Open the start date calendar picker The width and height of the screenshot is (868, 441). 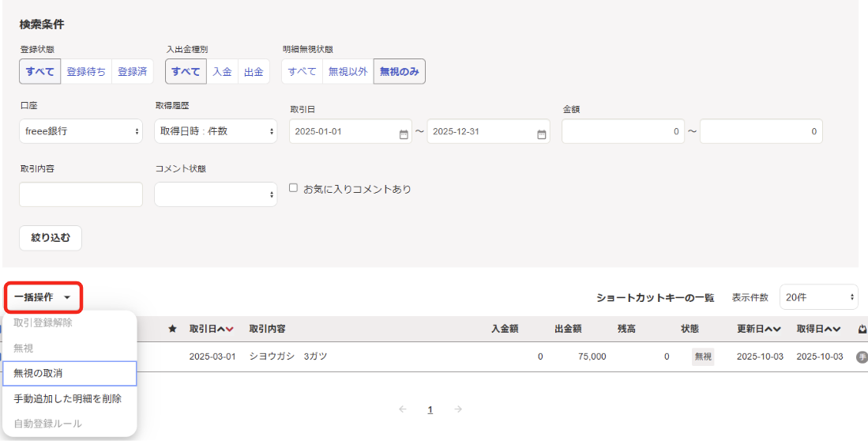tap(404, 133)
